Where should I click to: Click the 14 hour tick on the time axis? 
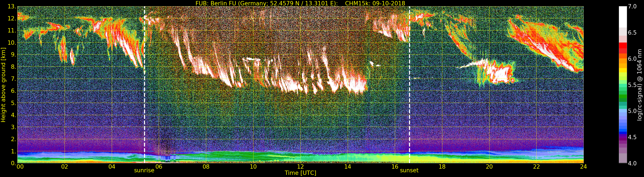348,167
